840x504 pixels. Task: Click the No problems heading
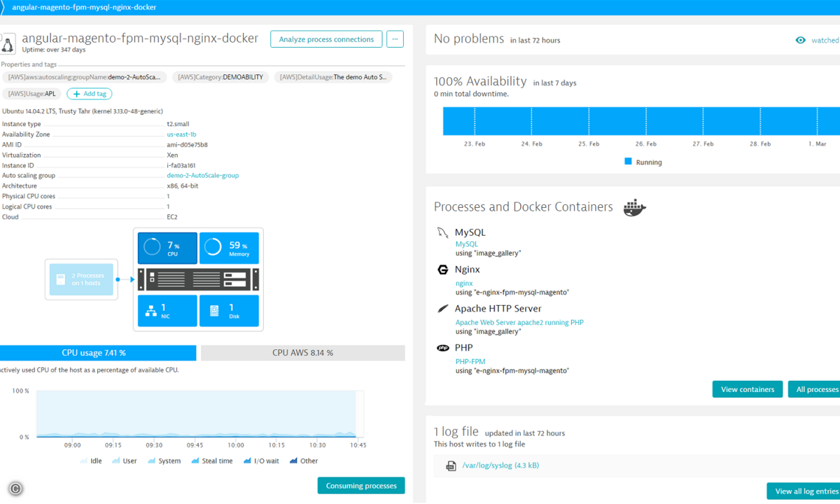click(469, 39)
